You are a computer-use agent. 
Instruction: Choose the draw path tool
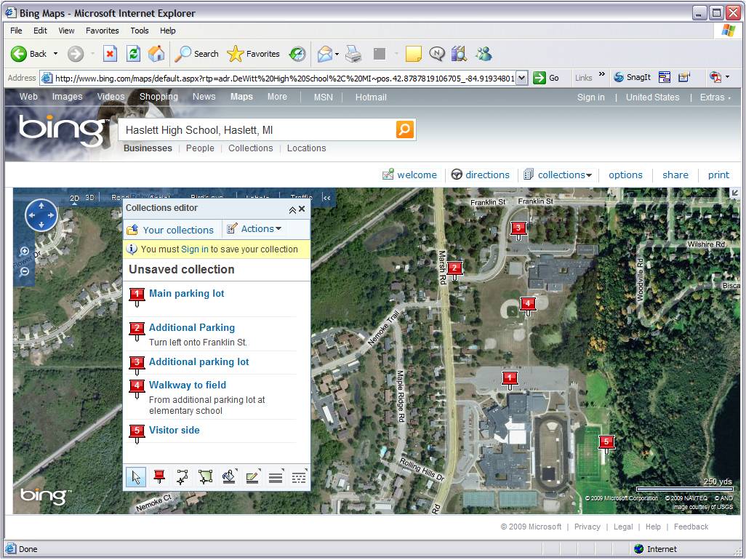coord(183,477)
